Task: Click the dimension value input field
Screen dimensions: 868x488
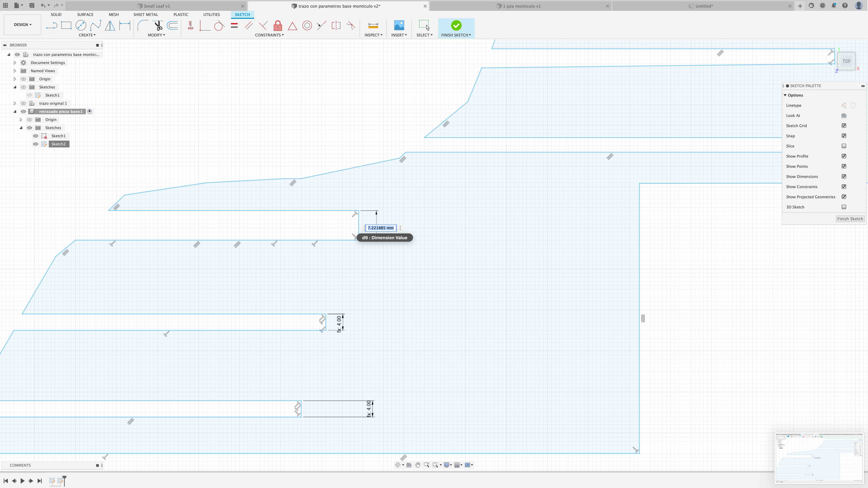Action: point(380,228)
